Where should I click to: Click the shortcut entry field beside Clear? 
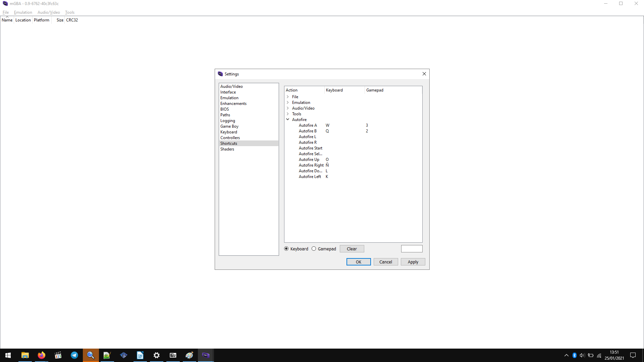[x=412, y=248]
